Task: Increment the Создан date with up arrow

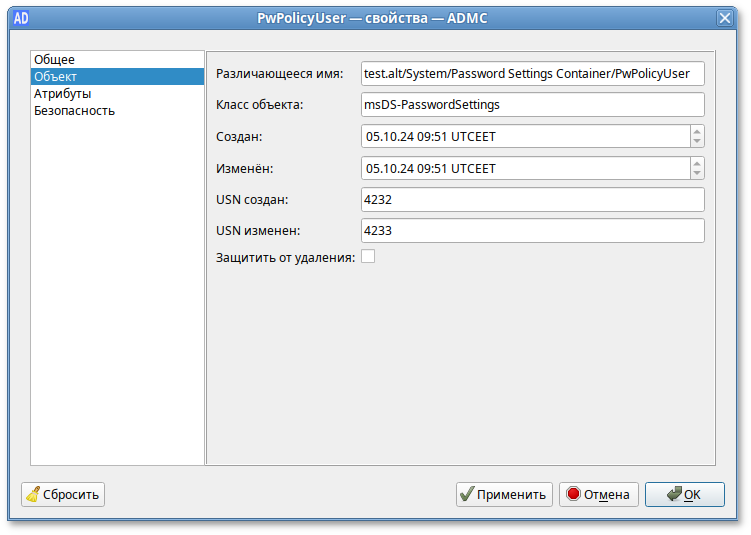Action: (x=696, y=131)
